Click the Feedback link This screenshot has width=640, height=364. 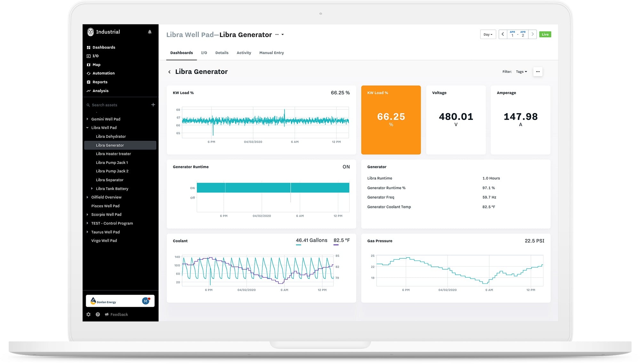pyautogui.click(x=119, y=314)
